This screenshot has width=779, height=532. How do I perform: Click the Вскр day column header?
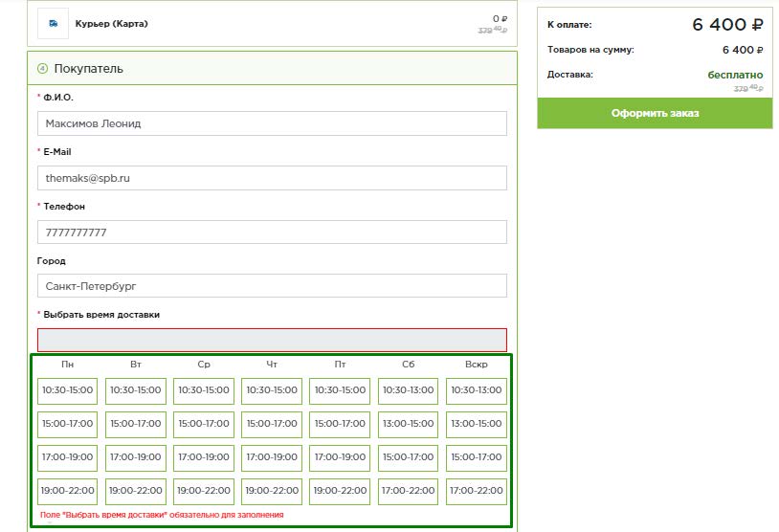(477, 365)
